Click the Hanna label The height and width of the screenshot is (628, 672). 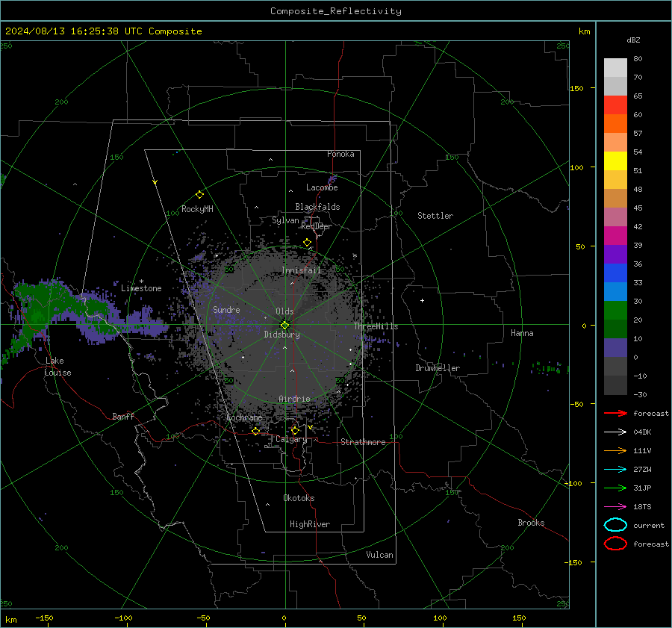(x=522, y=333)
